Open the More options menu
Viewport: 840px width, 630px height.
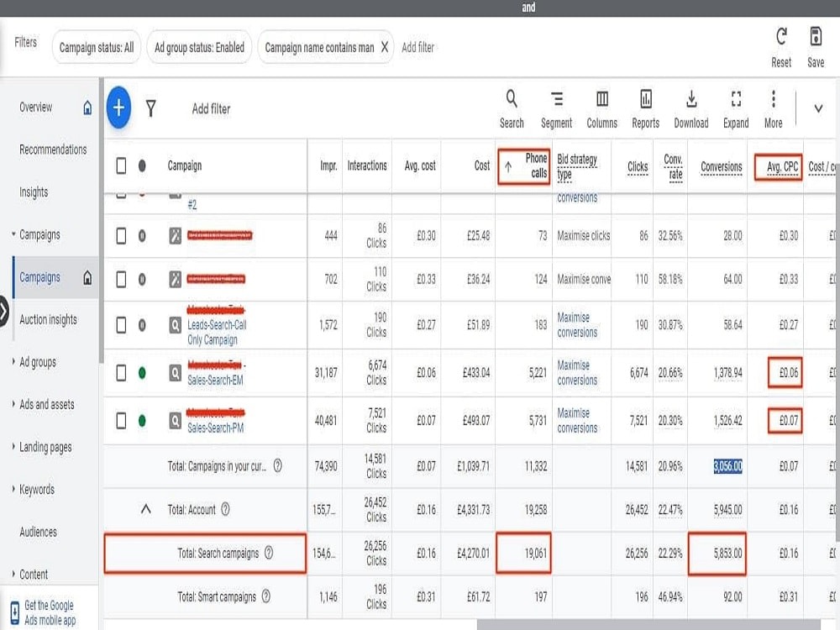click(x=773, y=108)
